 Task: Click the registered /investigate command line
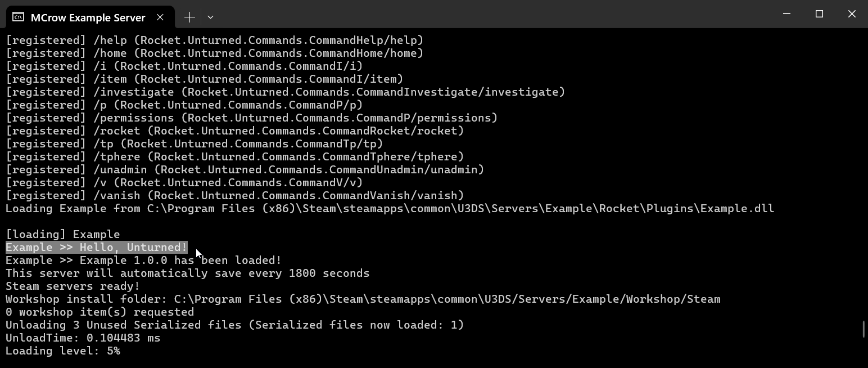click(285, 92)
